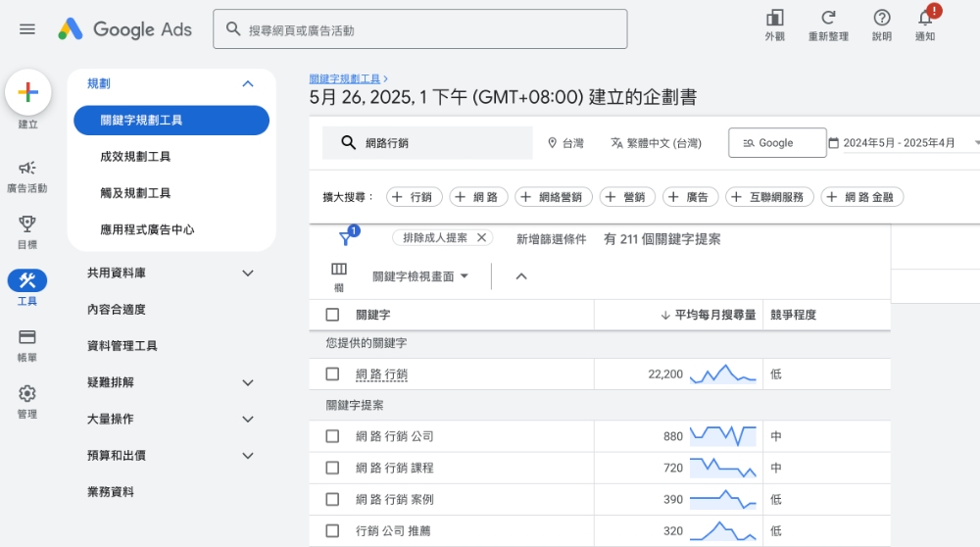Screen dimensions: 980x547
Task: Expand the 共用資料庫 section
Action: [x=248, y=273]
